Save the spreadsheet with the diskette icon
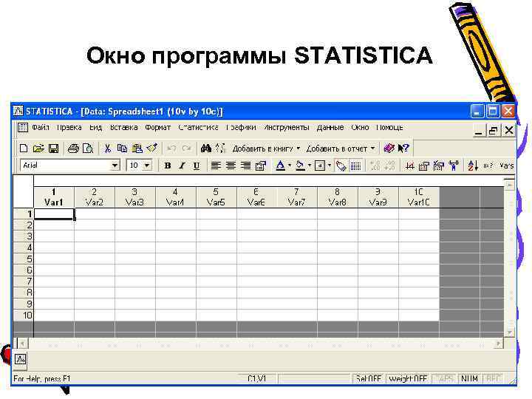 coord(54,149)
